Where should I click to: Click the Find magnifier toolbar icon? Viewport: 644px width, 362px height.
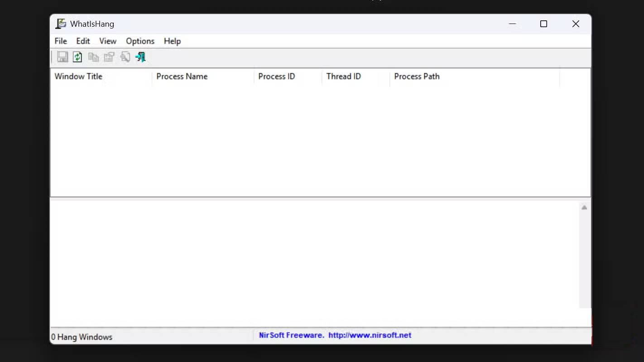click(x=125, y=57)
